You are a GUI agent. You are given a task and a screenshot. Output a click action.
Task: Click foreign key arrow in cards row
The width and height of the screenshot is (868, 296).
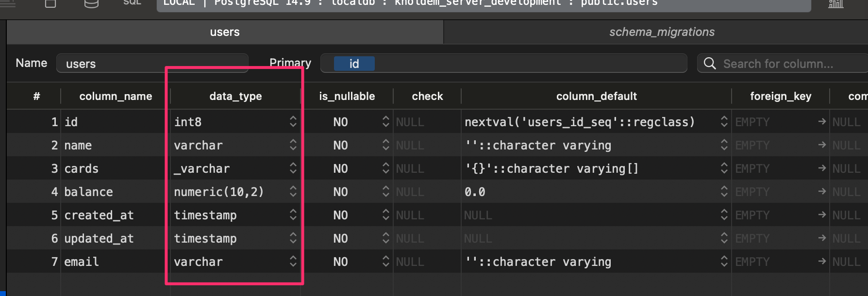coord(822,168)
